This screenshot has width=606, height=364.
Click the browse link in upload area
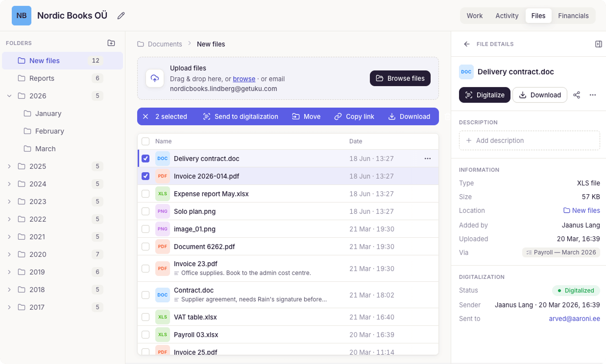coord(244,79)
